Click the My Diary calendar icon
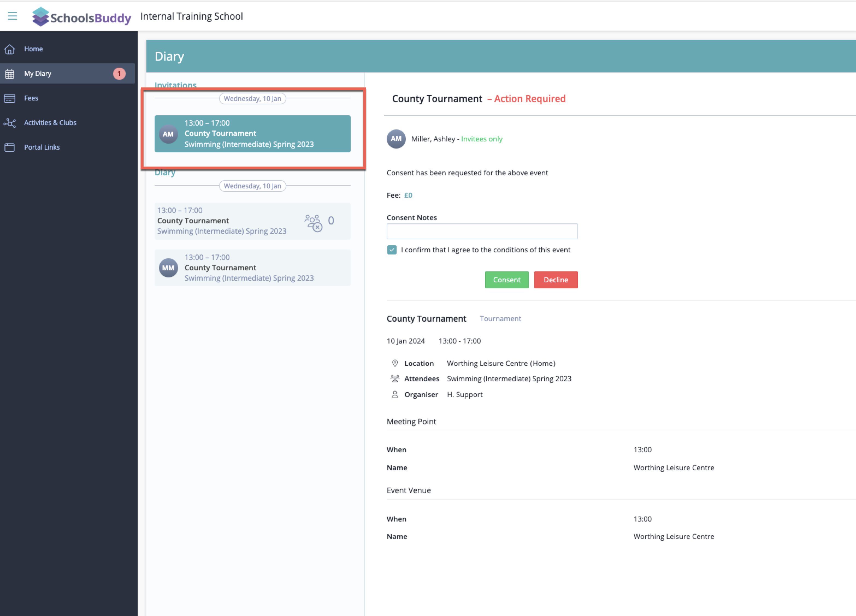Screen dimensions: 856x616 pyautogui.click(x=10, y=74)
